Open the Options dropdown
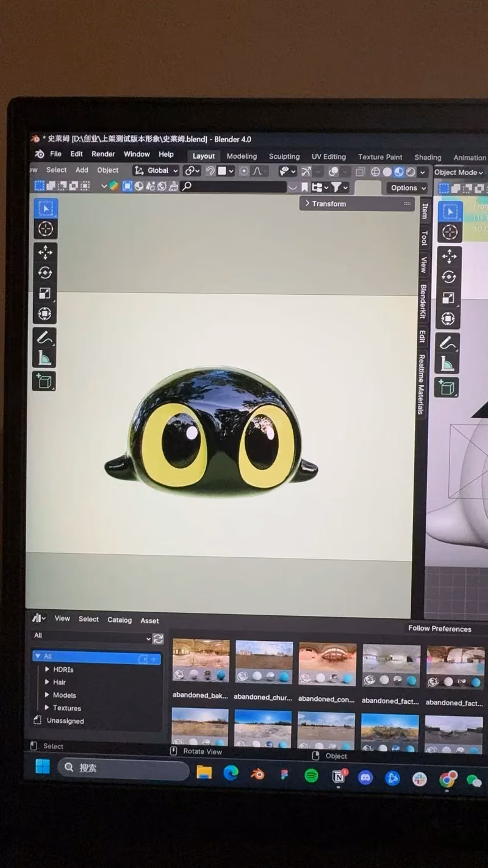Viewport: 488px width, 868px height. coord(407,188)
